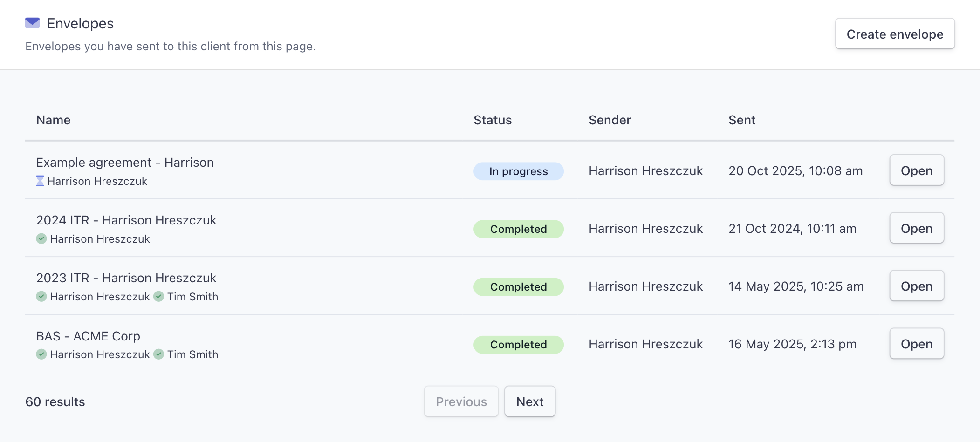Click Harrison's green check under 2023 ITR

41,296
